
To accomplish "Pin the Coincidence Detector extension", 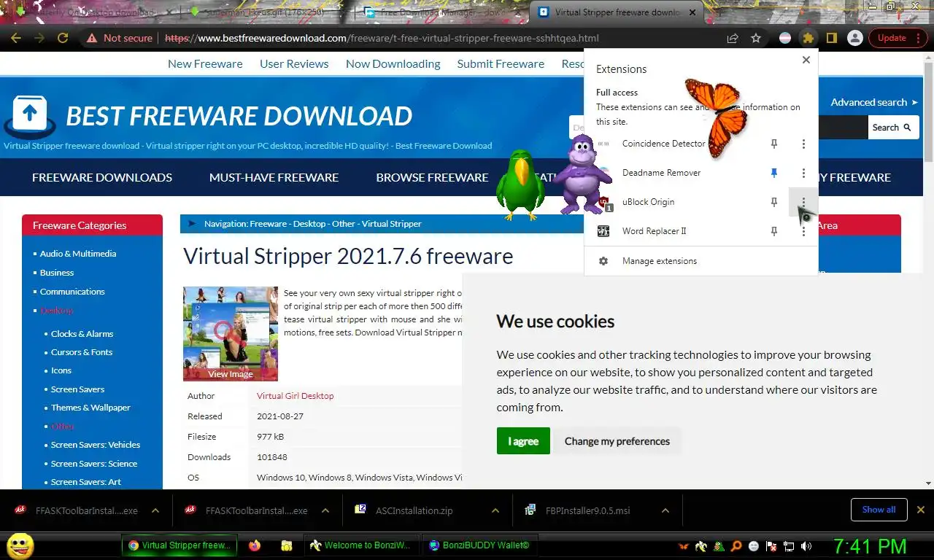I will coord(774,144).
